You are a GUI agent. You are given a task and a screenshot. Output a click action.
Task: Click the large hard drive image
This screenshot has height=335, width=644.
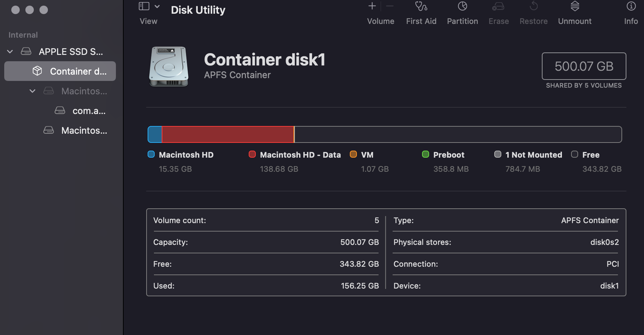pos(169,66)
